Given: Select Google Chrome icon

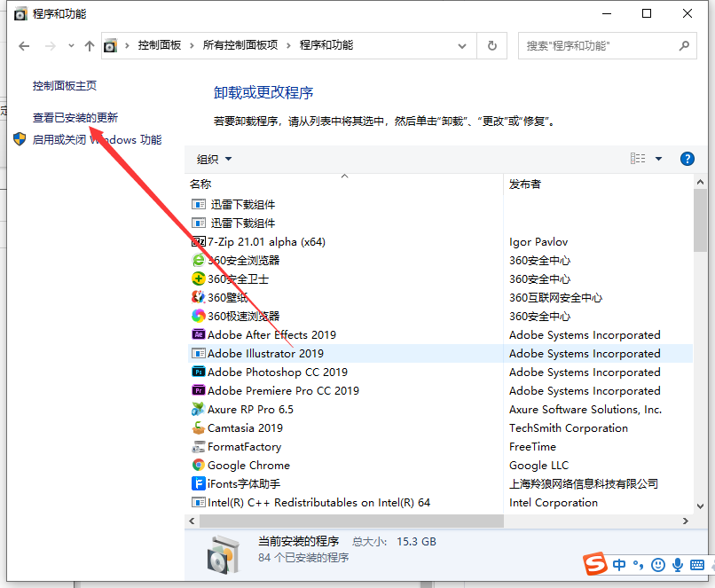Looking at the screenshot, I should 199,465.
